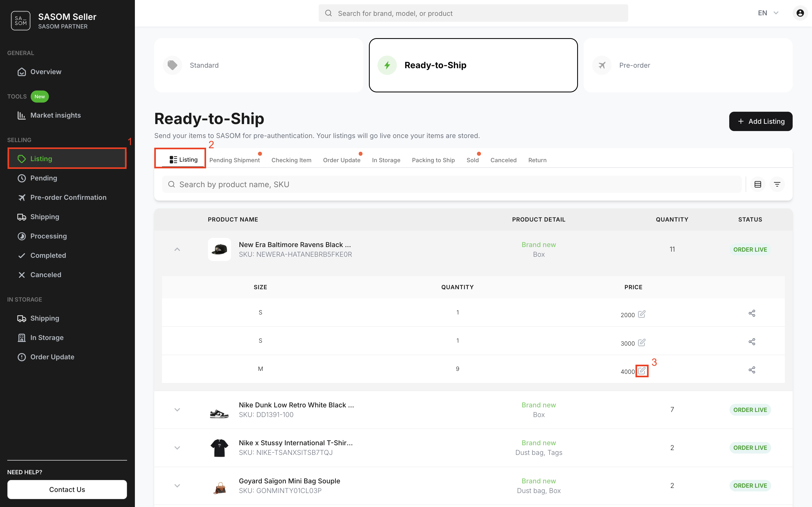Click the filter icon beside search bar

777,184
